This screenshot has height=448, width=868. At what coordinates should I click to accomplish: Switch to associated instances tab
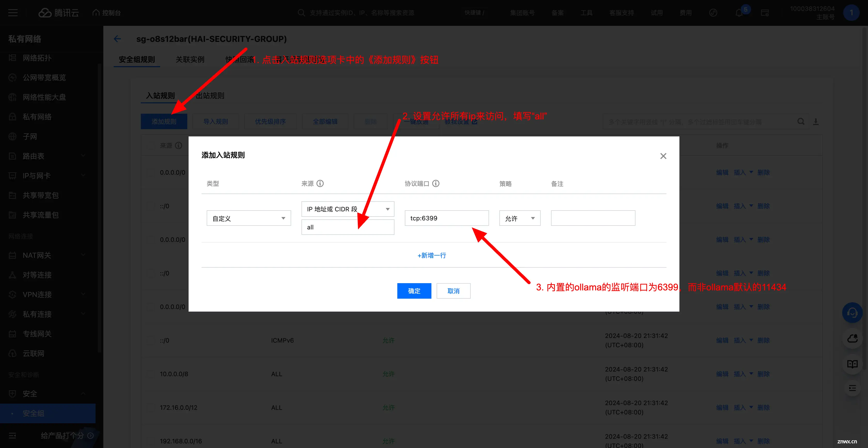[190, 60]
